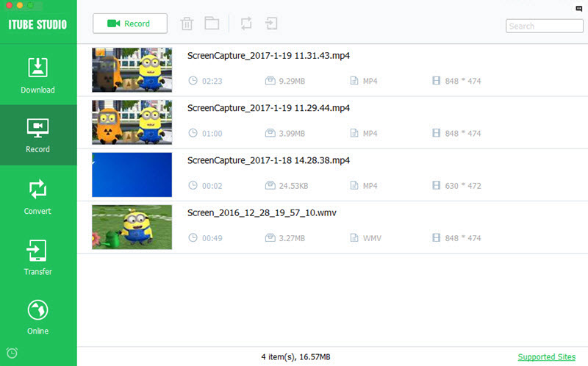
Task: Click file name ScreenCapture_2017-1-19 11.29.44.mp4
Action: click(x=268, y=108)
